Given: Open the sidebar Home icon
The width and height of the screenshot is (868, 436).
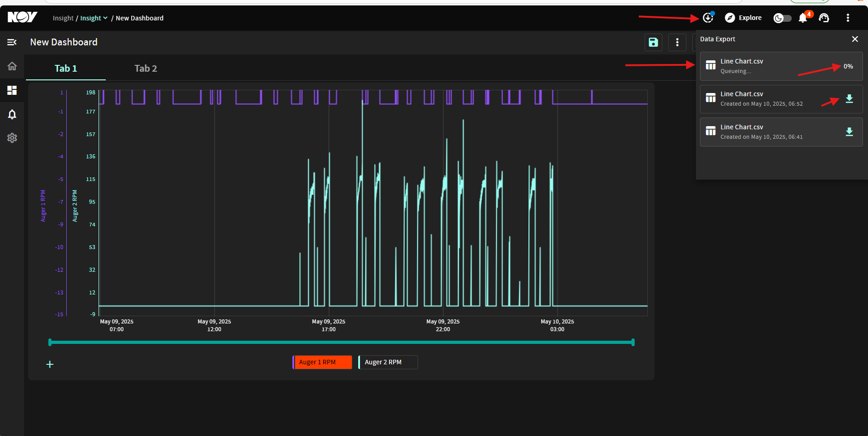Looking at the screenshot, I should [x=12, y=66].
